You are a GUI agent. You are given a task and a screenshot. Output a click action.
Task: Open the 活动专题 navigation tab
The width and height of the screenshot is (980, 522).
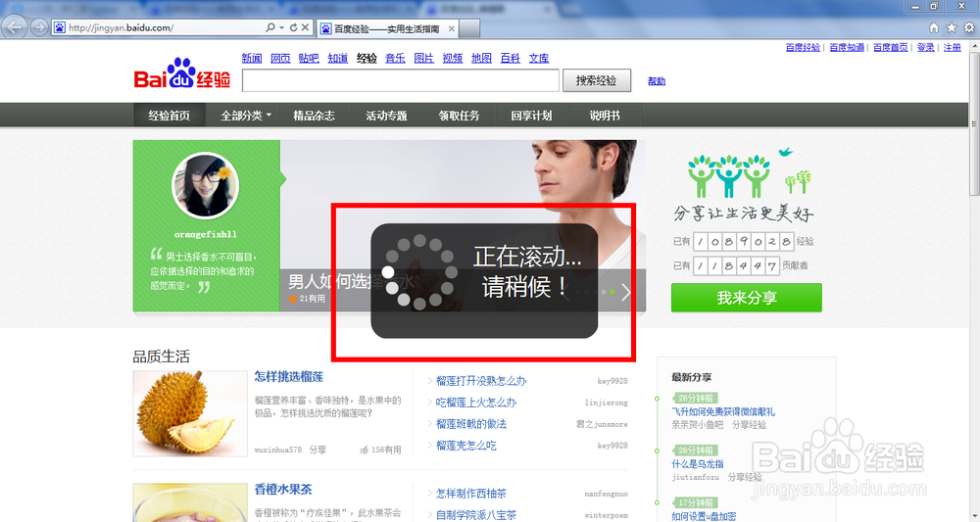pos(387,116)
